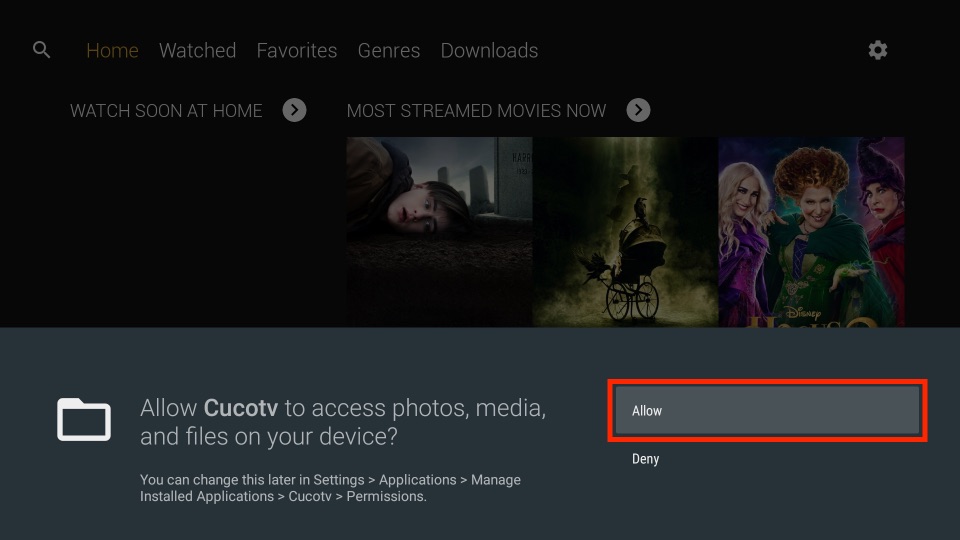Open settings via the gear icon
This screenshot has height=540, width=960.
pos(877,50)
